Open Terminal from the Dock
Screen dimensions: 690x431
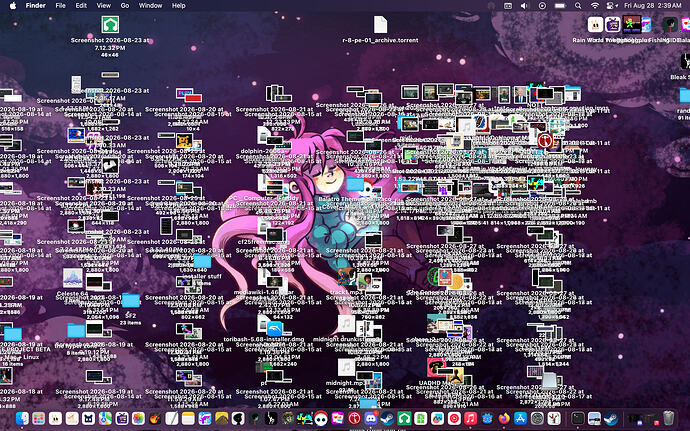tap(578, 418)
